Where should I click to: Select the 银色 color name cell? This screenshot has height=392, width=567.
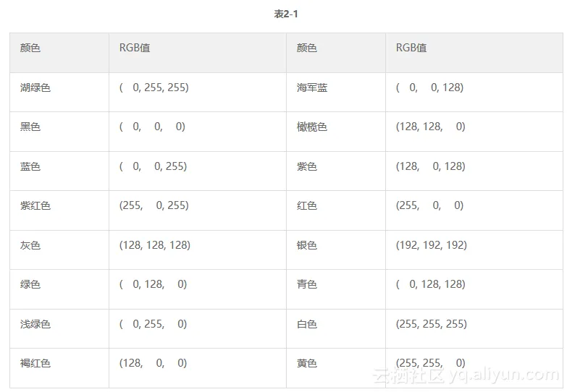pyautogui.click(x=307, y=245)
